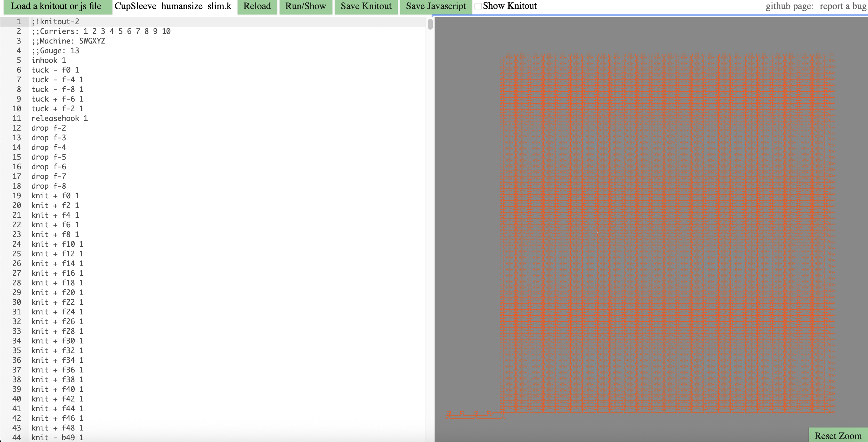Save the file with Save Knitout

(366, 6)
